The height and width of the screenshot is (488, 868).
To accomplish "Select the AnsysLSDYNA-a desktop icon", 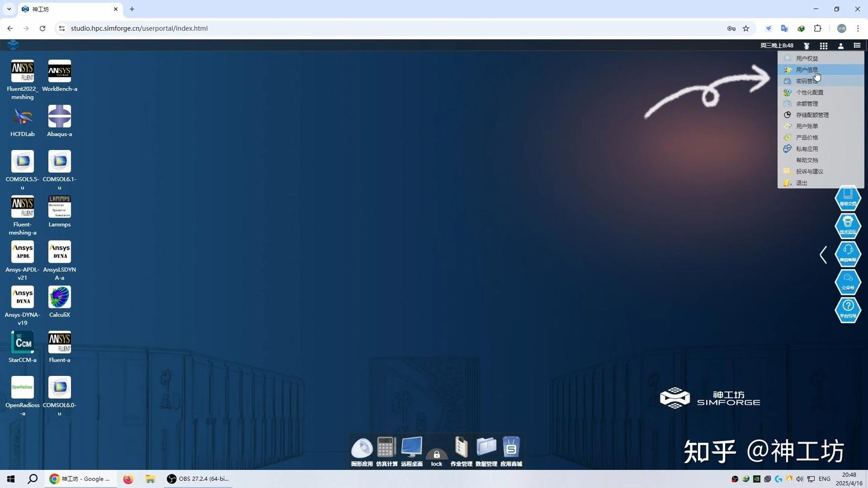I will (x=59, y=252).
